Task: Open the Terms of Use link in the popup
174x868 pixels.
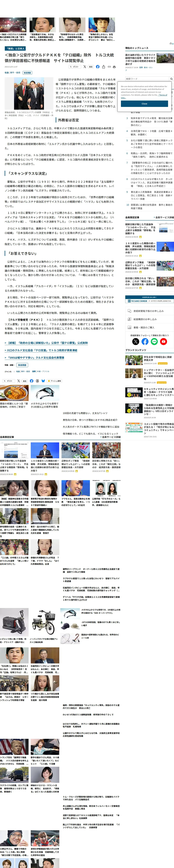Action: [x=163, y=95]
